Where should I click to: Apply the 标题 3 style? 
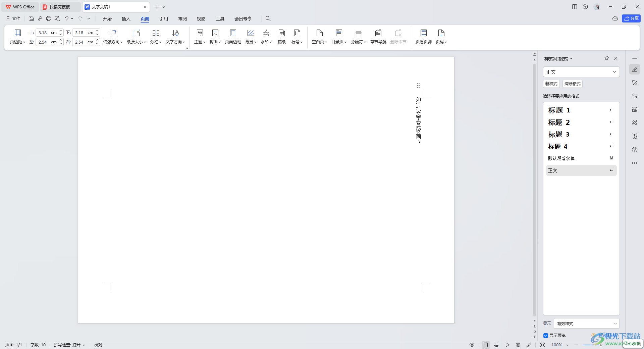click(581, 134)
